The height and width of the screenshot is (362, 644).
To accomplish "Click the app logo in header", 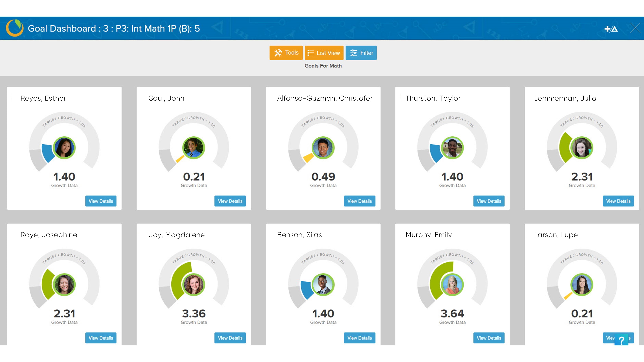I will (x=15, y=28).
